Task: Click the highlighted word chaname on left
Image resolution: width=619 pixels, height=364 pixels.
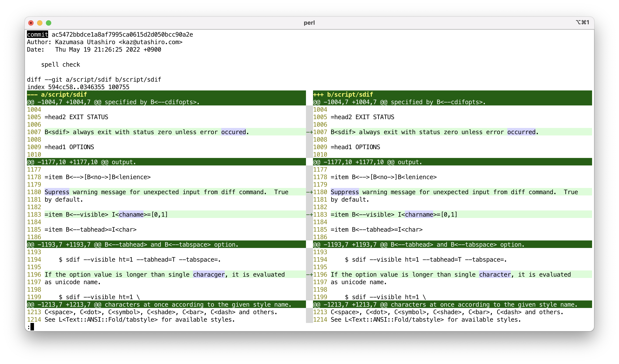Action: pyautogui.click(x=131, y=214)
